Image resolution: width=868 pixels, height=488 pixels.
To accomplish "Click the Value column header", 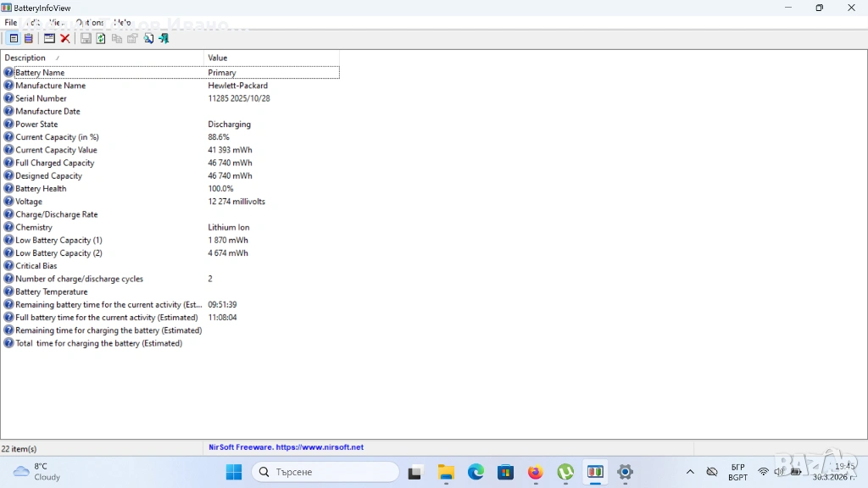I will [271, 58].
